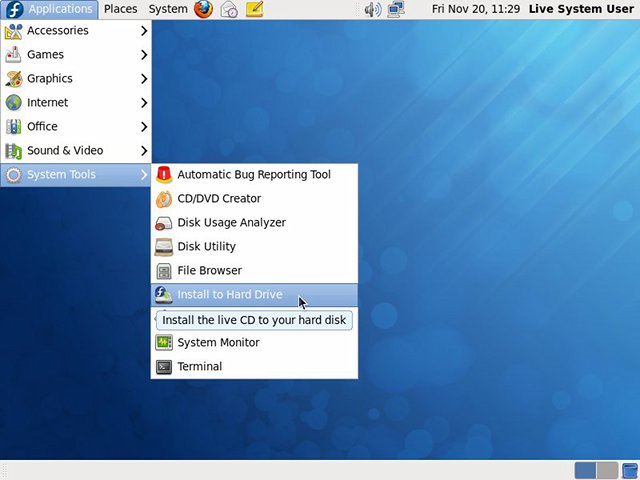Open the Applications menu

tap(49, 9)
